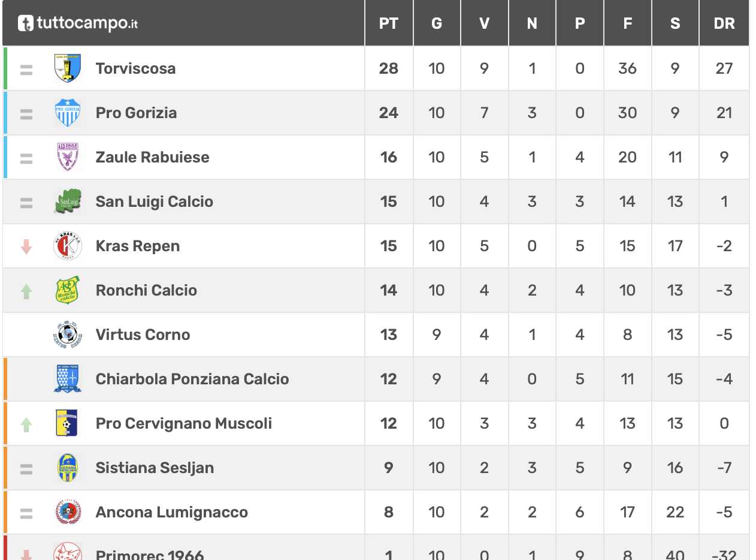Click the San Luigi Calcio crest
The height and width of the screenshot is (560, 756).
[67, 201]
